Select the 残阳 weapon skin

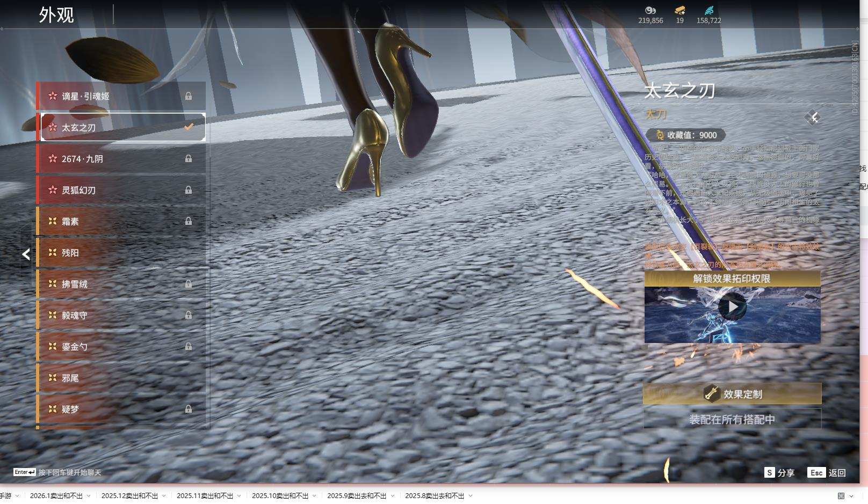coord(121,253)
